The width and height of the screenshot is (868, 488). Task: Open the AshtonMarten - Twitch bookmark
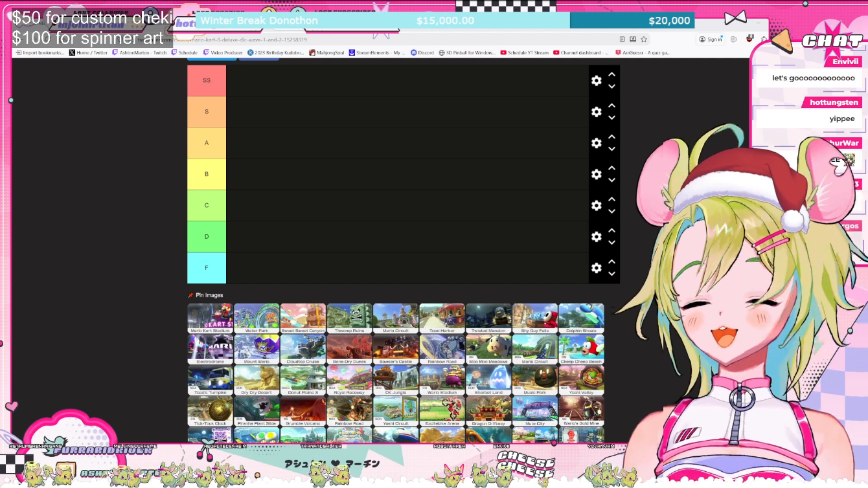coord(139,52)
